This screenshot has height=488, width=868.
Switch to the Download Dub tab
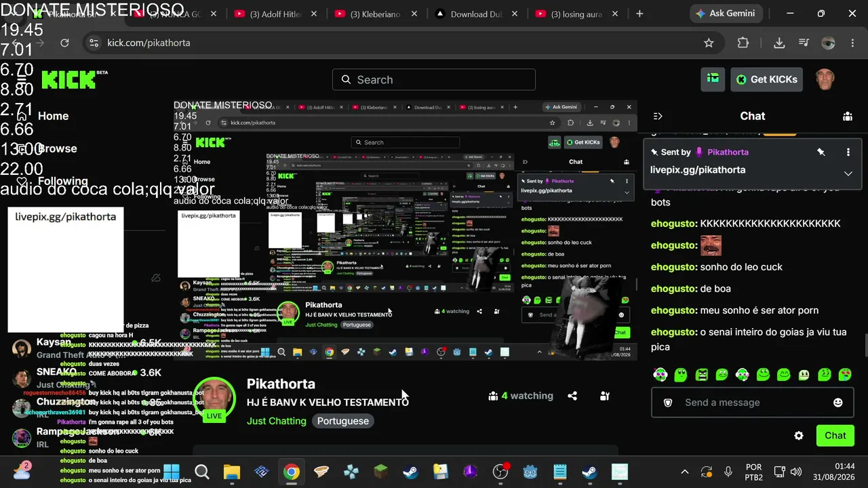click(x=475, y=14)
